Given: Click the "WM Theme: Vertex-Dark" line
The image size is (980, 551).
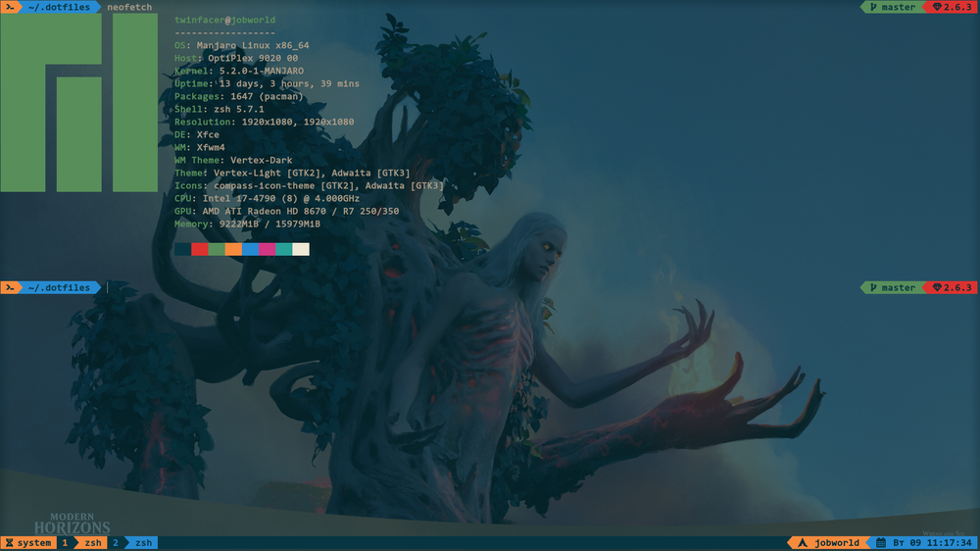Looking at the screenshot, I should coord(233,160).
